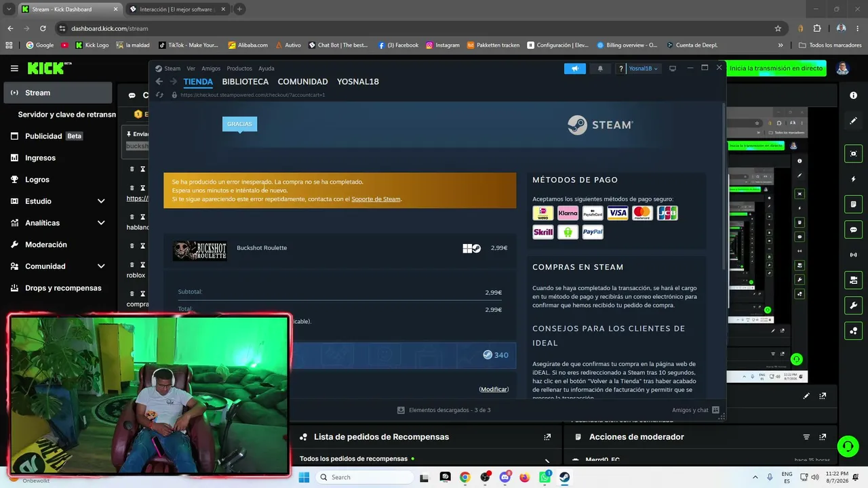Viewport: 868px width, 488px height.
Task: Open Steam downloads manager icon
Action: 401,410
